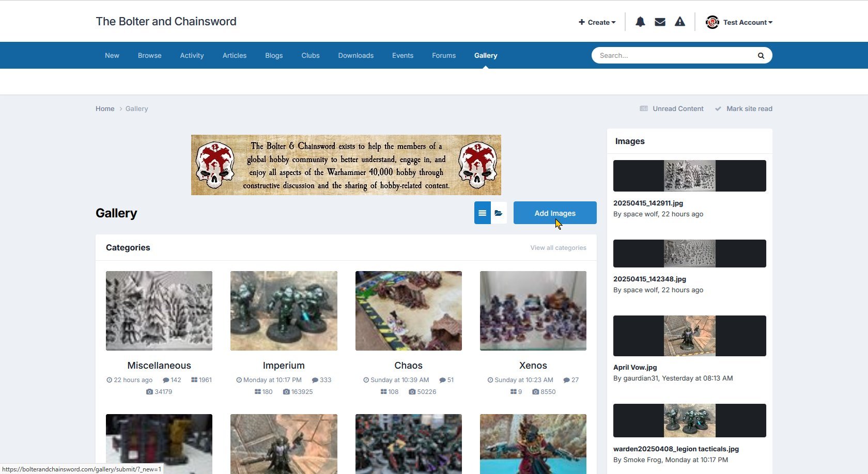Expand the Create dropdown menu

coord(597,22)
